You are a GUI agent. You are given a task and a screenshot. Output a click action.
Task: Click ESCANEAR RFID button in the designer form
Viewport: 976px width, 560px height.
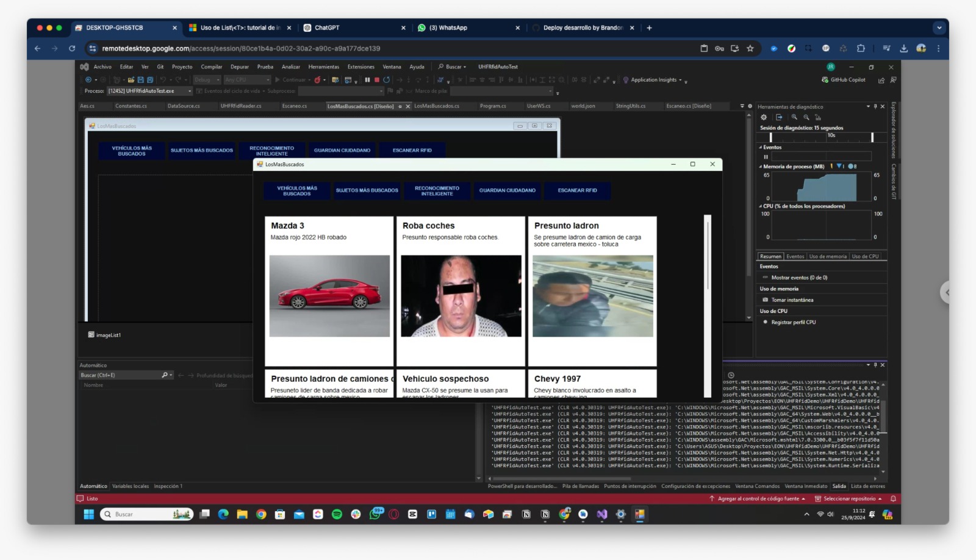[412, 151]
